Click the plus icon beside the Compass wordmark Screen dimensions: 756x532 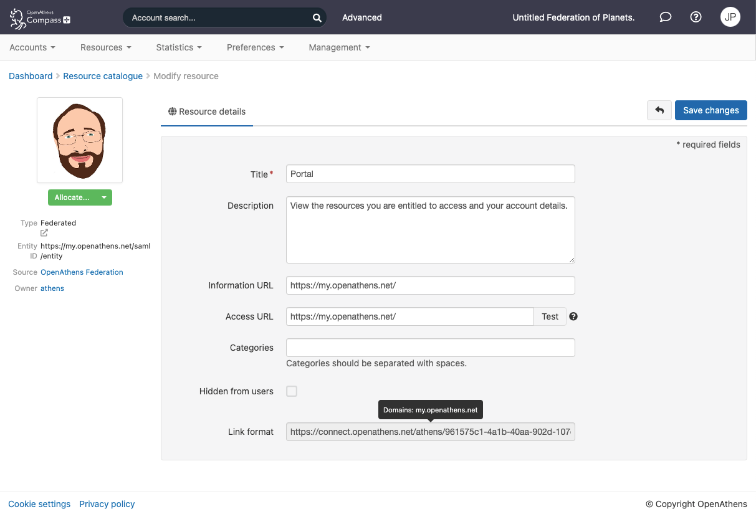[68, 21]
